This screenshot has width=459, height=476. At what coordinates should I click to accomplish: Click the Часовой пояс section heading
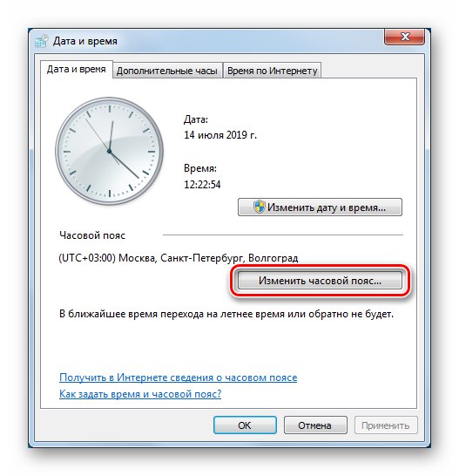click(x=92, y=235)
